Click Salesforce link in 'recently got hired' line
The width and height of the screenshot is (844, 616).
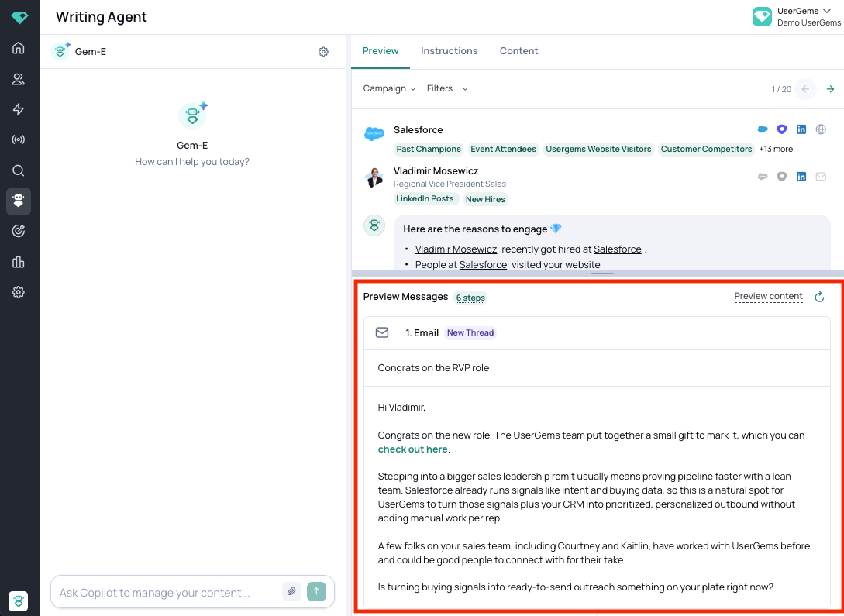click(x=618, y=249)
